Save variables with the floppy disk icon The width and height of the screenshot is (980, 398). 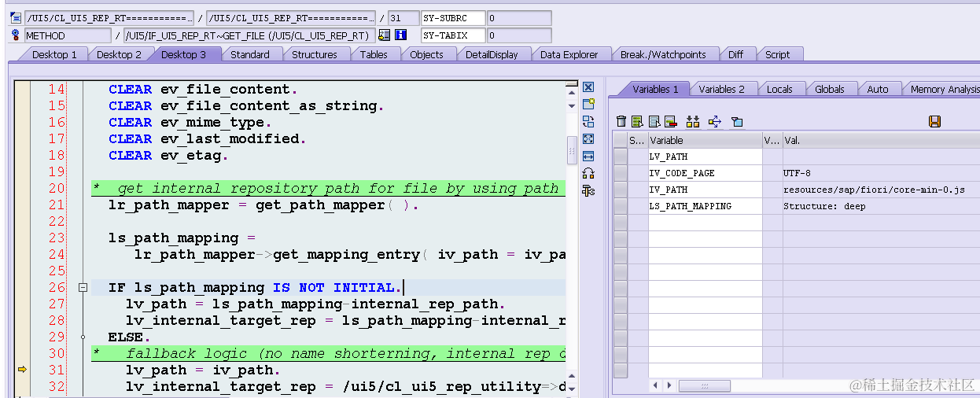935,121
